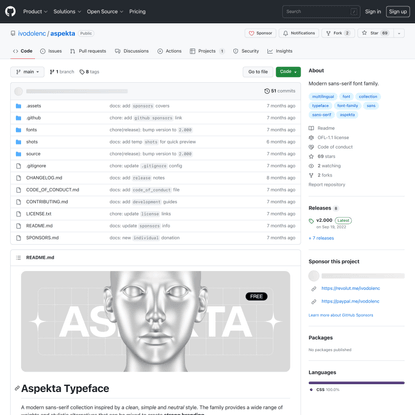415x415 pixels.
Task: Open the 2 forks link
Action: [320, 175]
